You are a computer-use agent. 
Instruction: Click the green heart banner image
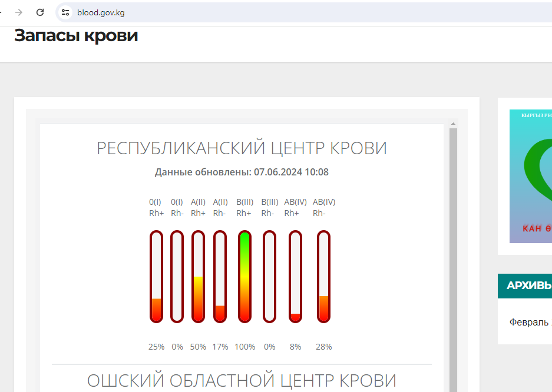tap(530, 176)
